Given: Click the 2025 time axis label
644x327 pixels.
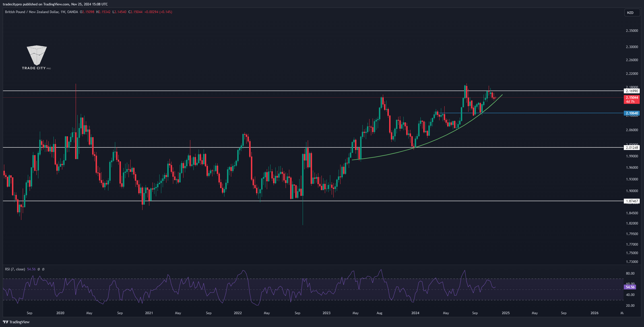Looking at the screenshot, I should click(506, 313).
